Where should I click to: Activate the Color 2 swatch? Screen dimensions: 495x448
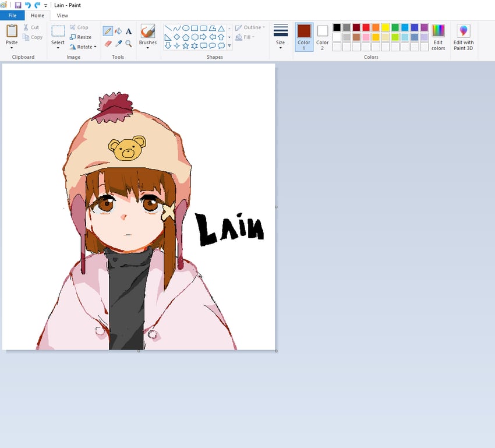(x=322, y=37)
